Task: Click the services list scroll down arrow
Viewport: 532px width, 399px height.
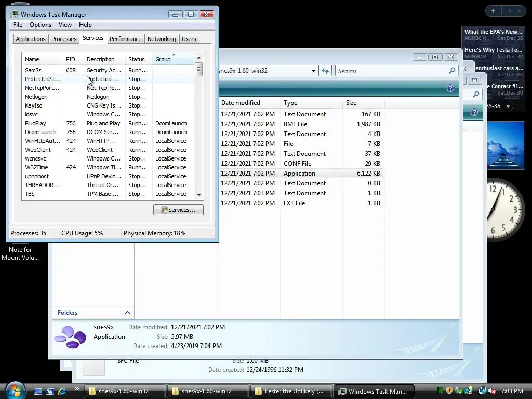Action: pos(199,195)
